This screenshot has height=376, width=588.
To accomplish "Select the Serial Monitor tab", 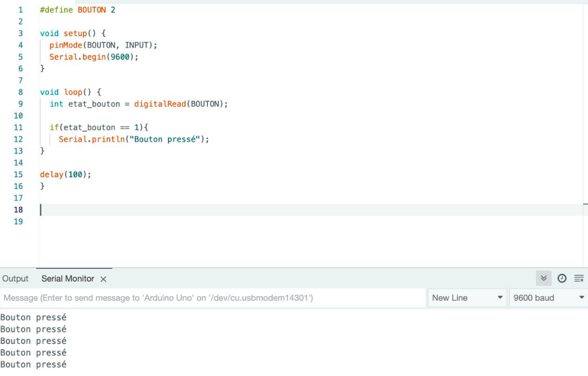I will click(x=68, y=278).
